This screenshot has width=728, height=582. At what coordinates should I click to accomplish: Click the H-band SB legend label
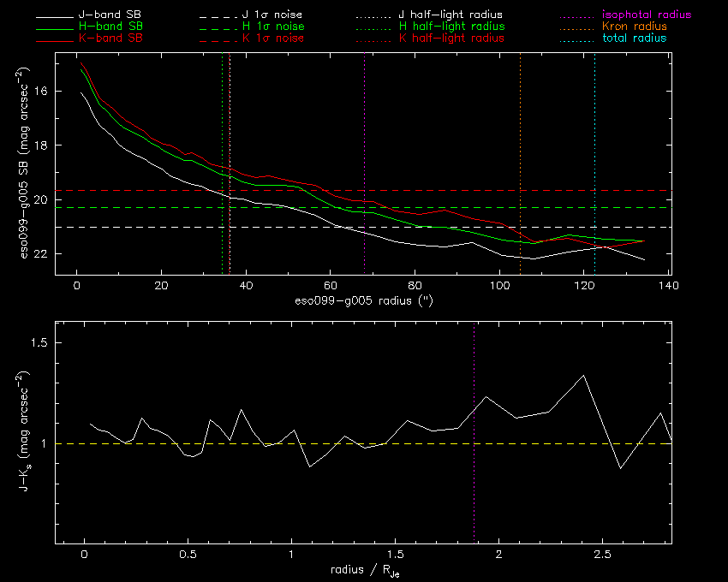pos(111,27)
